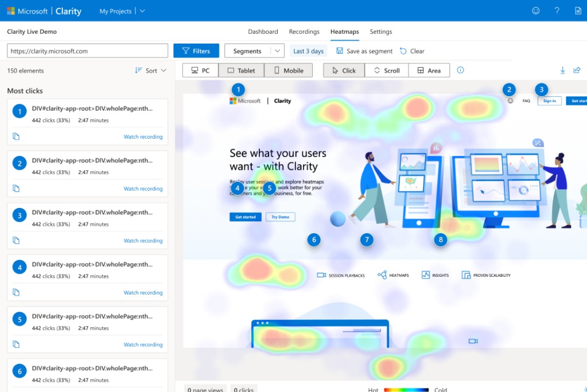Click the heatmap info icon
Image resolution: width=587 pixels, height=392 pixels.
coord(460,70)
